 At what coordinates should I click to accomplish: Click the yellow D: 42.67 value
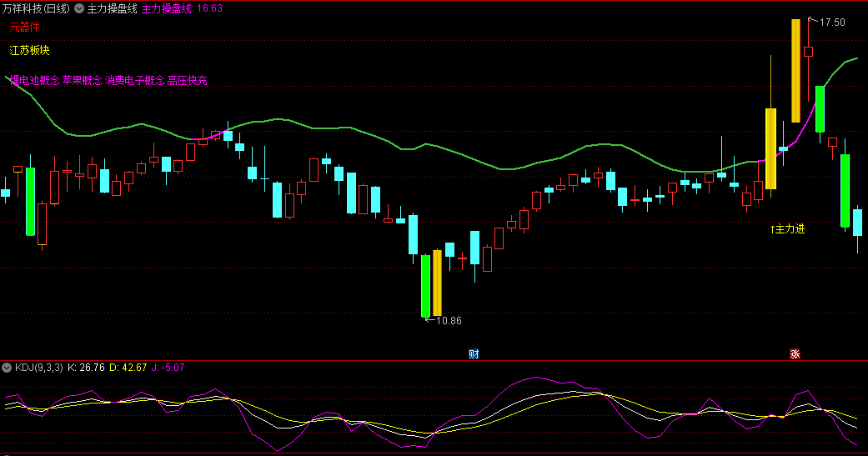(128, 368)
